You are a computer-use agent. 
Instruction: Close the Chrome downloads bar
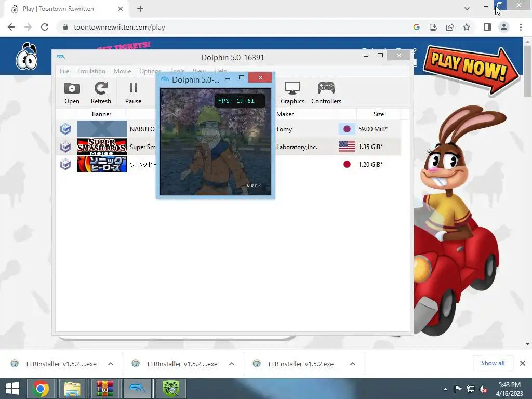pos(523,363)
